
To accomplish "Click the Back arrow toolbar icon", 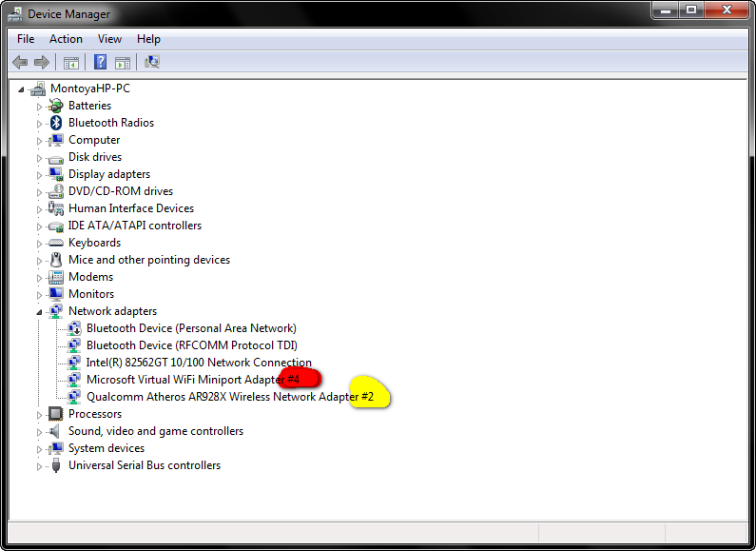I will click(x=20, y=62).
